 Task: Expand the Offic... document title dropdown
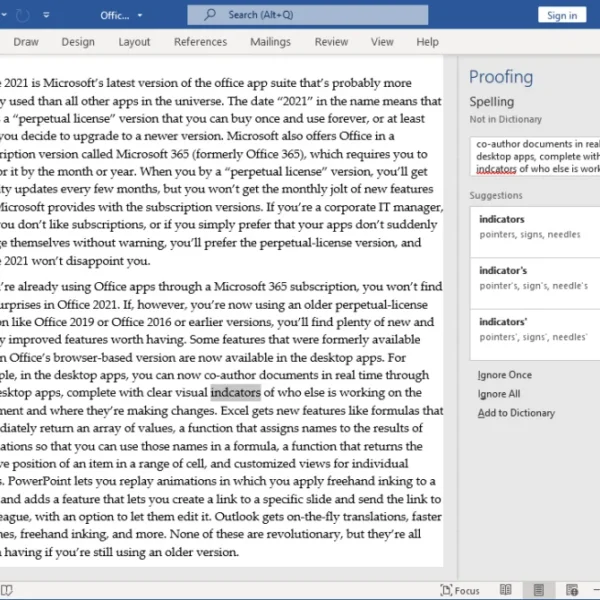[x=140, y=15]
